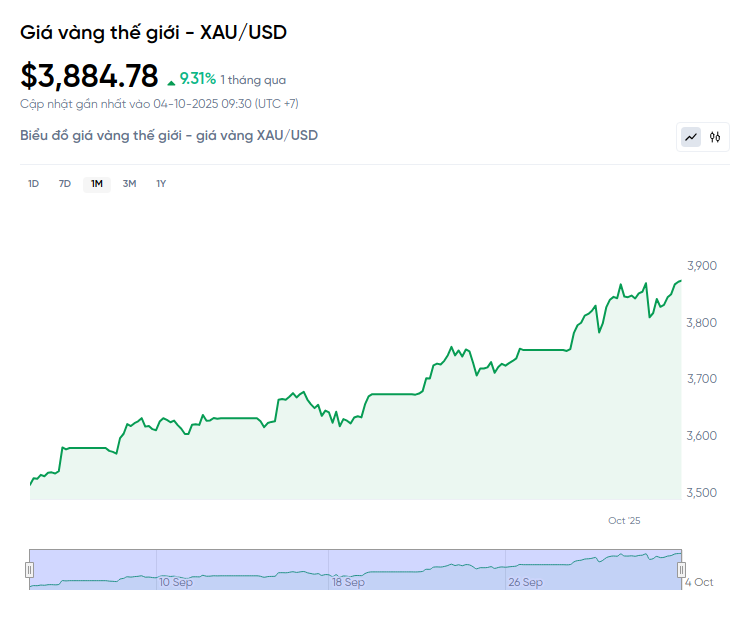This screenshot has width=750, height=634.
Task: Click the 9.31% monthly change value
Action: pyautogui.click(x=198, y=79)
